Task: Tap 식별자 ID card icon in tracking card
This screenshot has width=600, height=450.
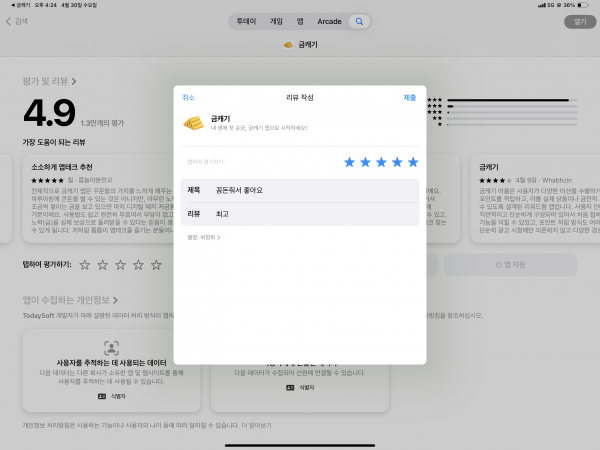Action: tap(102, 396)
